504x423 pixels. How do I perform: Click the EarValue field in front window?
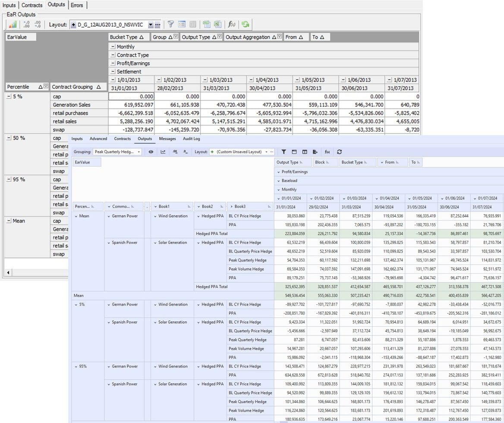pos(86,162)
